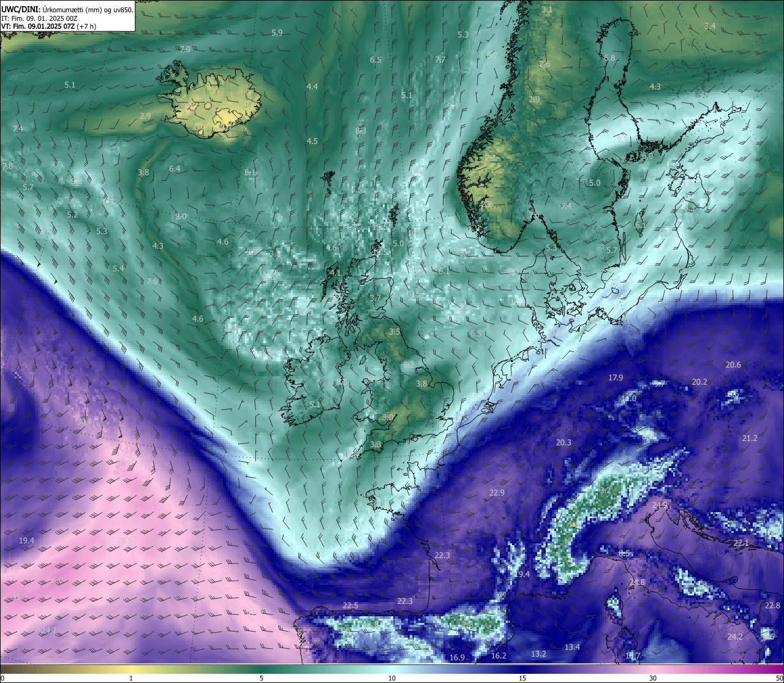The height and width of the screenshot is (683, 784).
Task: Select the map value "3.3" over southwest England
Action: pyautogui.click(x=376, y=445)
